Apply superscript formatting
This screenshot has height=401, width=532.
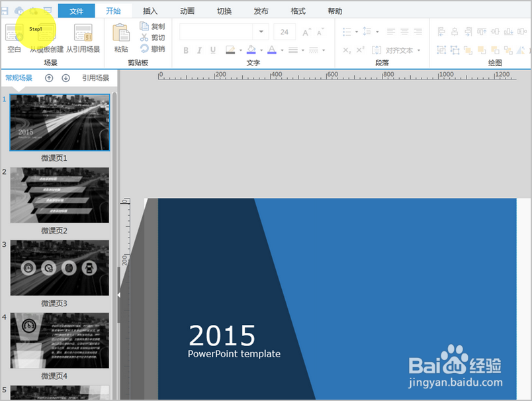[361, 50]
